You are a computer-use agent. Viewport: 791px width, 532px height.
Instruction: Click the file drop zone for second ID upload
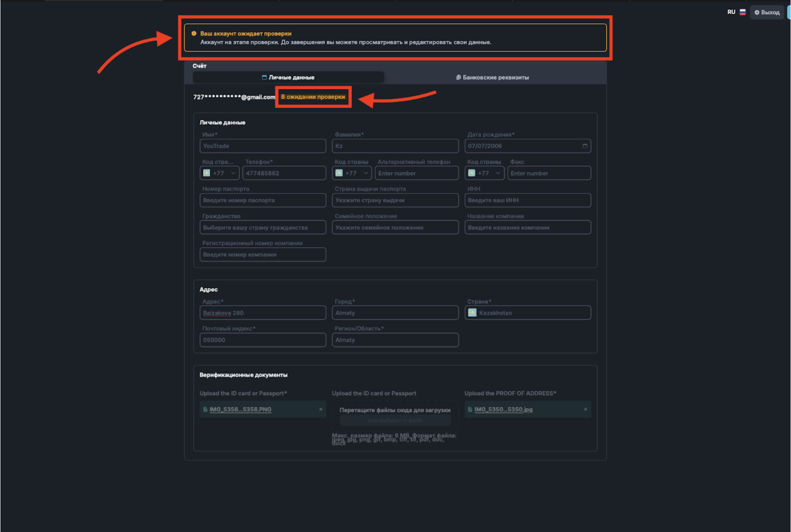click(x=395, y=415)
